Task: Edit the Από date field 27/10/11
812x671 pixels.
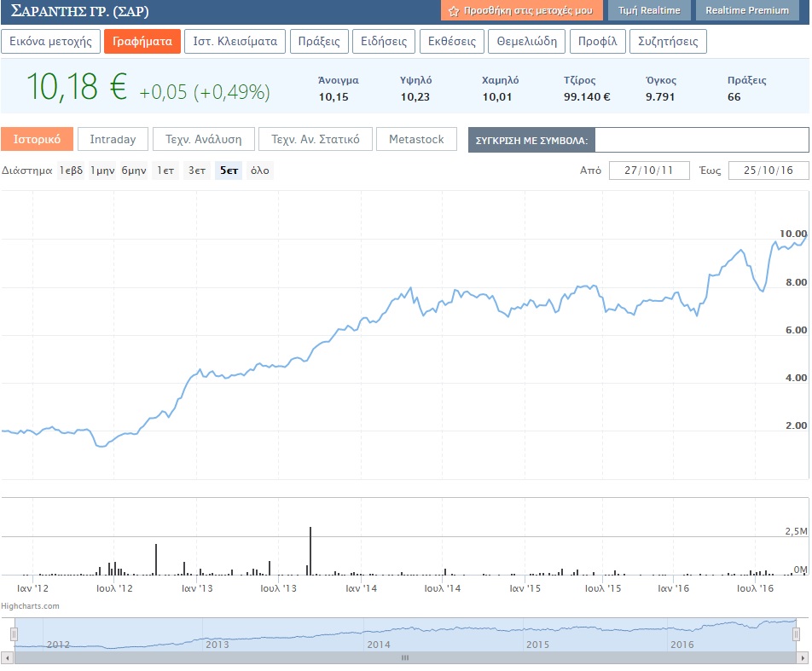Action: click(649, 171)
